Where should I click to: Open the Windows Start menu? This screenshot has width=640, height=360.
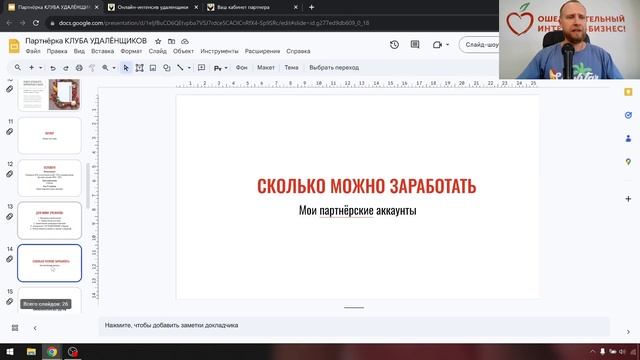click(x=10, y=351)
